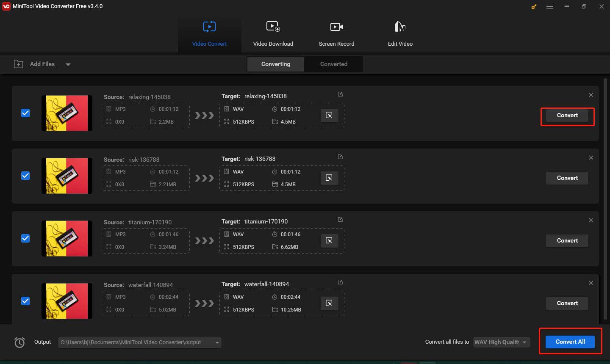Screen dimensions: 610x364
Task: Click the MiniTool app logo icon
Action: 6,6
